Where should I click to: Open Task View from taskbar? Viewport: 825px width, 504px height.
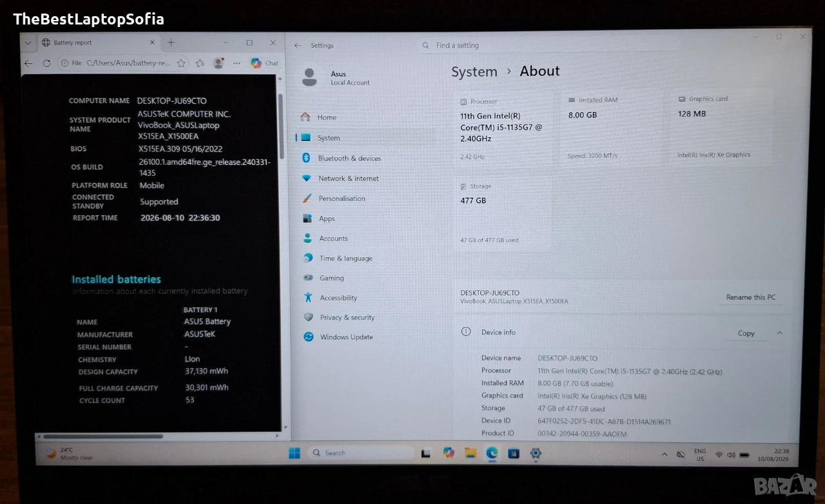point(425,453)
